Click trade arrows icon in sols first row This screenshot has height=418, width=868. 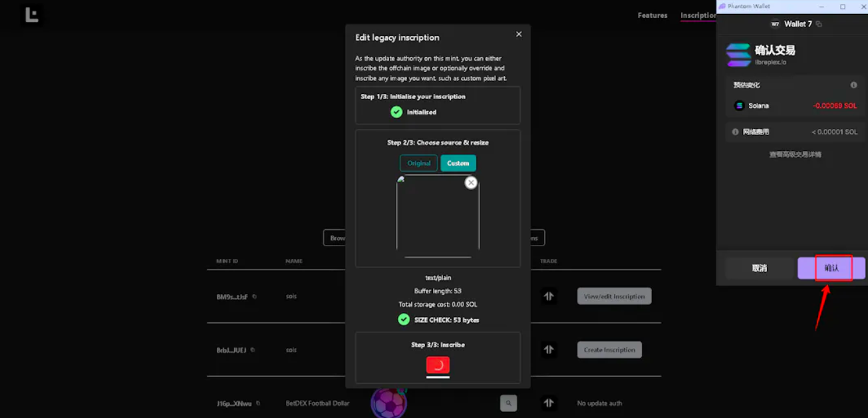pyautogui.click(x=549, y=296)
